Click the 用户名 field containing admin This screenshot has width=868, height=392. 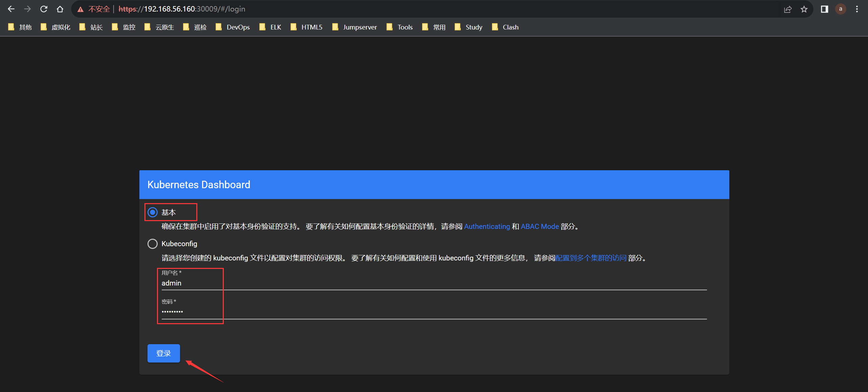434,283
